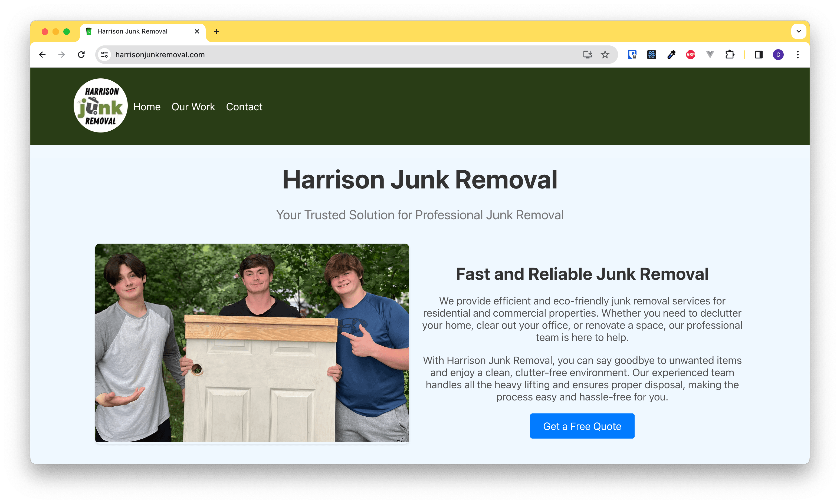Install app icon in address bar
840x504 pixels.
click(x=588, y=55)
